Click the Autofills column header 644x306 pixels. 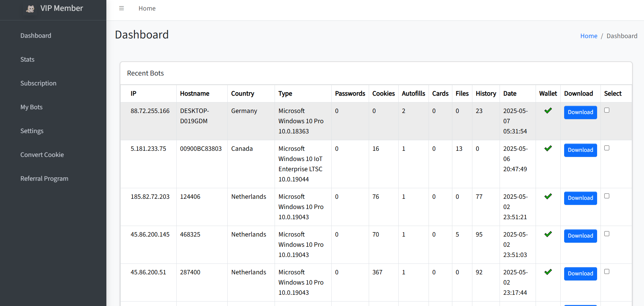click(413, 94)
